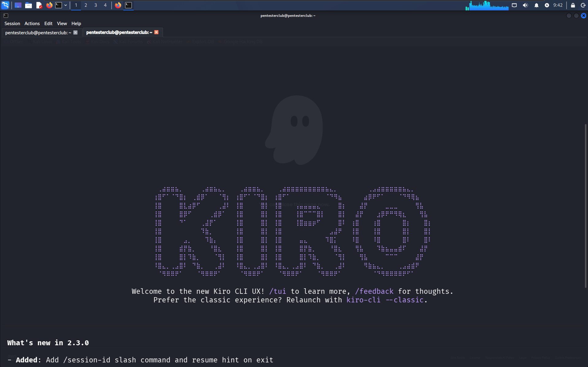Click the 9:42 clock
The width and height of the screenshot is (588, 367).
tap(558, 5)
